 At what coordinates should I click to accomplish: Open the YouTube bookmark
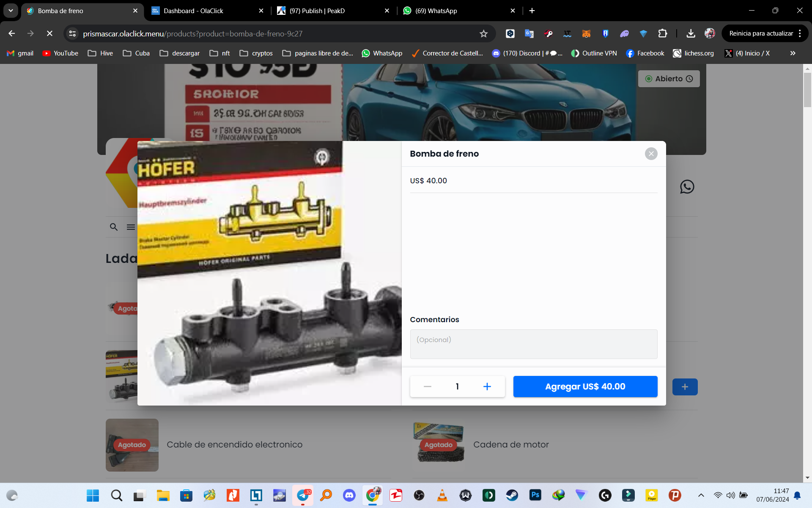click(60, 53)
